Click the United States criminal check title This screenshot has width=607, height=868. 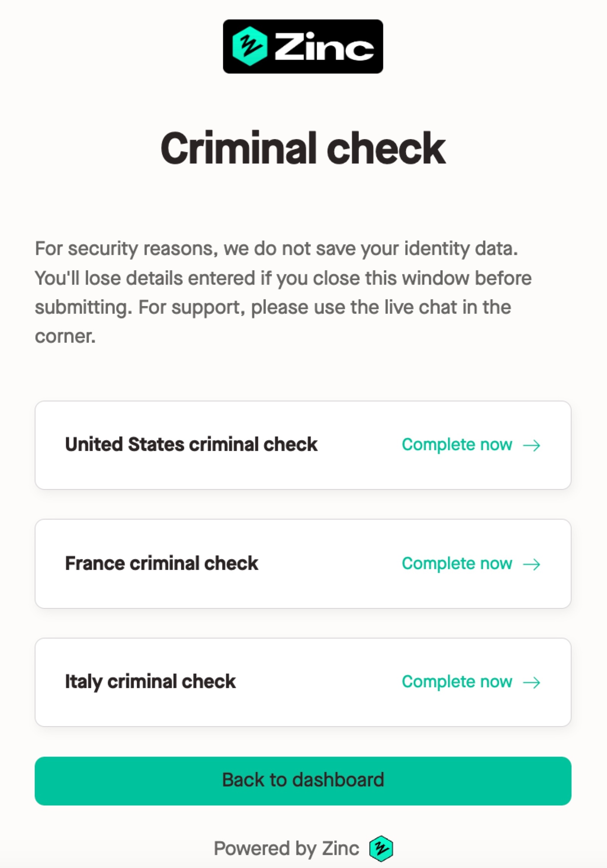pyautogui.click(x=191, y=444)
